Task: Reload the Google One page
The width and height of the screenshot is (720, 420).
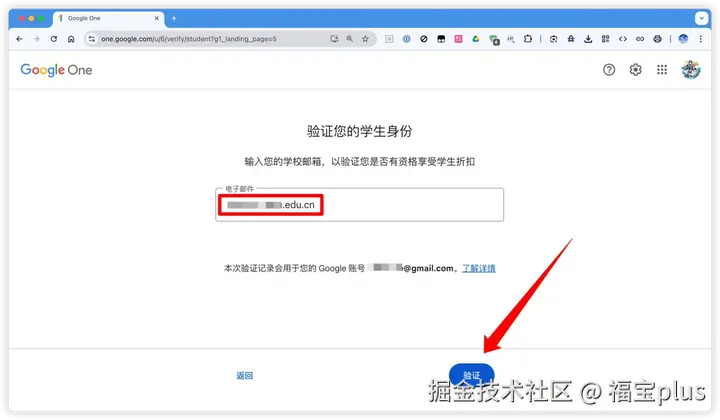Action: click(x=54, y=39)
